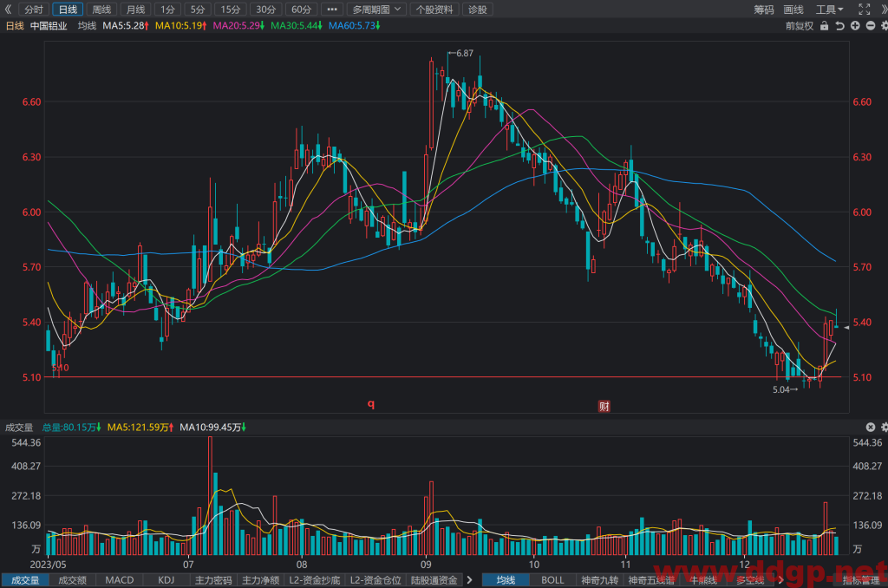Expand the 多周期图 dropdown
Screen dimensions: 888x588
click(x=376, y=9)
